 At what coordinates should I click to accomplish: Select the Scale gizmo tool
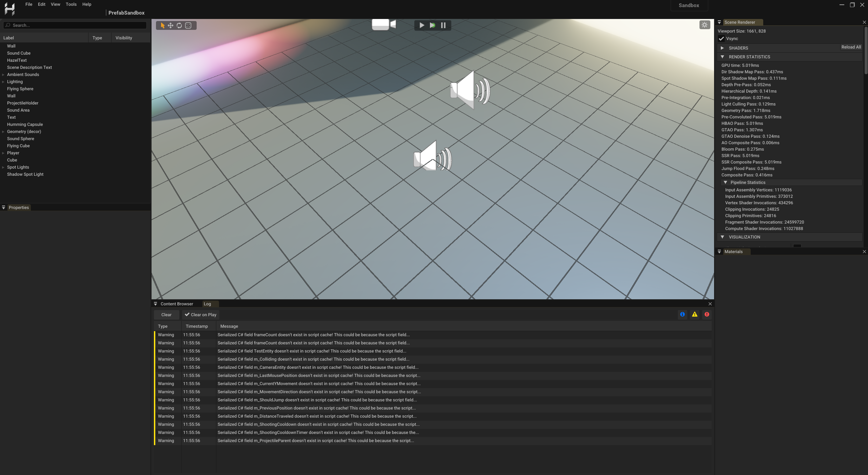189,25
